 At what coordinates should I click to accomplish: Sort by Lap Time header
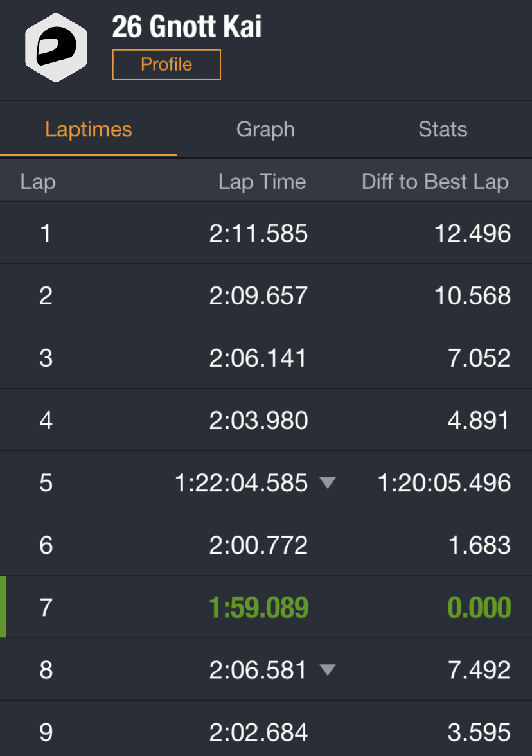pos(262,182)
